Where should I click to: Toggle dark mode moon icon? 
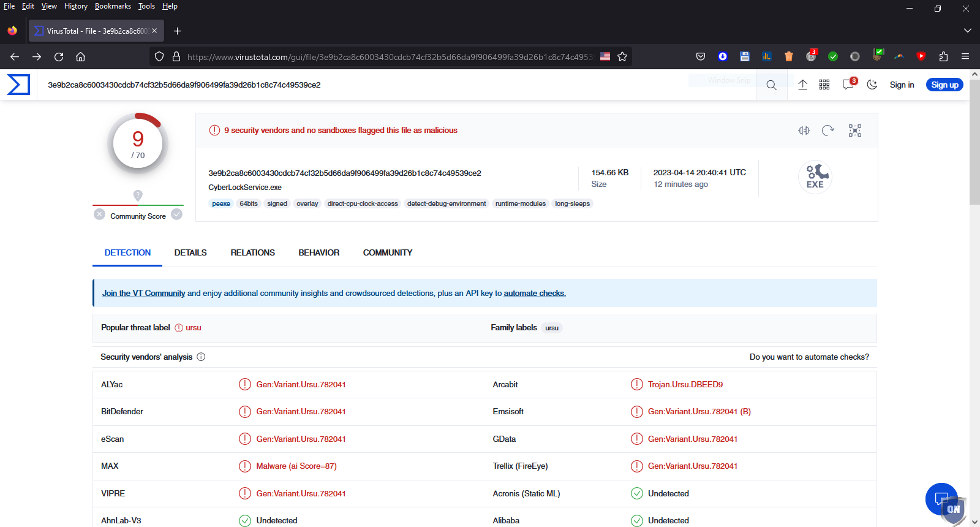click(x=872, y=85)
